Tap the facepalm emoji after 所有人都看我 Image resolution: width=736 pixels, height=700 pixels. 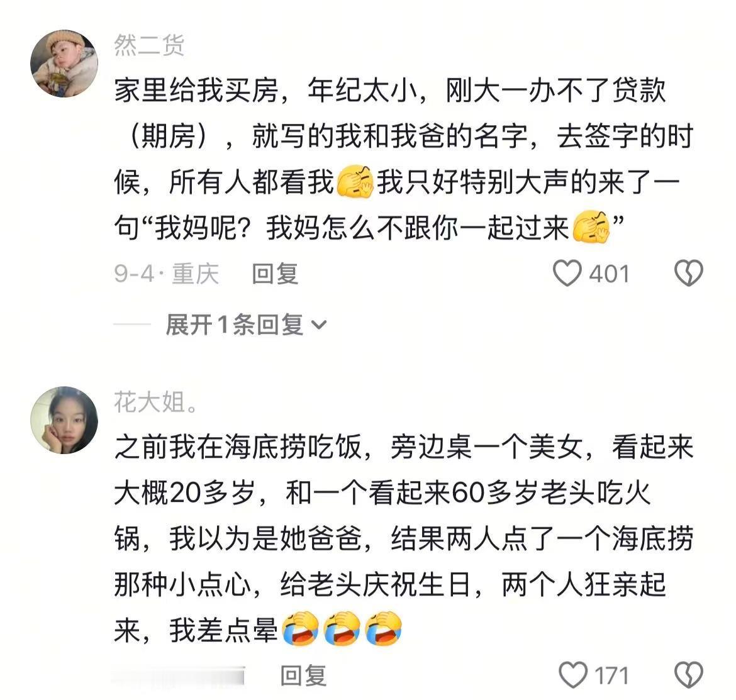[x=355, y=182]
